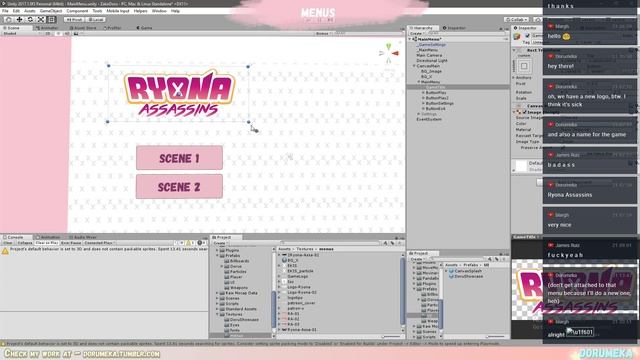This screenshot has height=360, width=640.
Task: Select the GameLogo asset in Project
Action: click(298, 276)
